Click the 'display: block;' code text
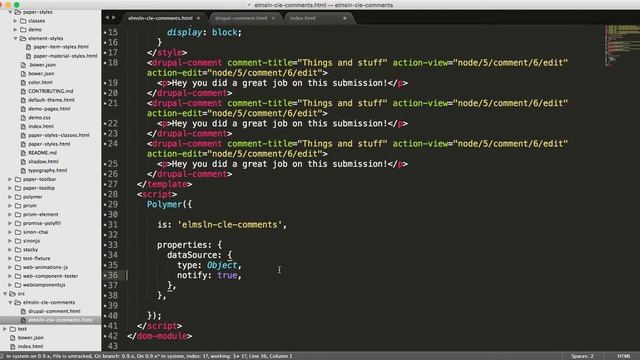The image size is (640, 360). [x=204, y=32]
